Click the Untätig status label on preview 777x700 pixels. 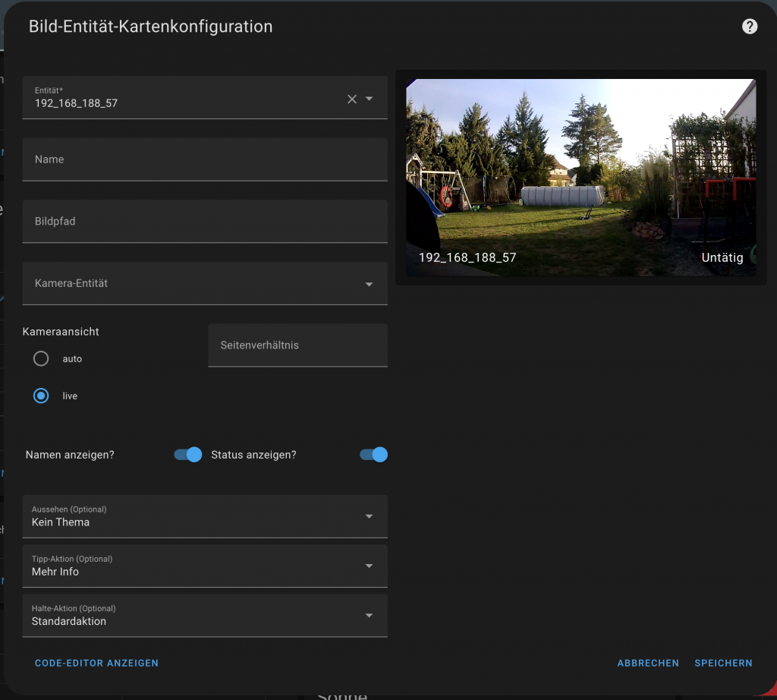[722, 258]
